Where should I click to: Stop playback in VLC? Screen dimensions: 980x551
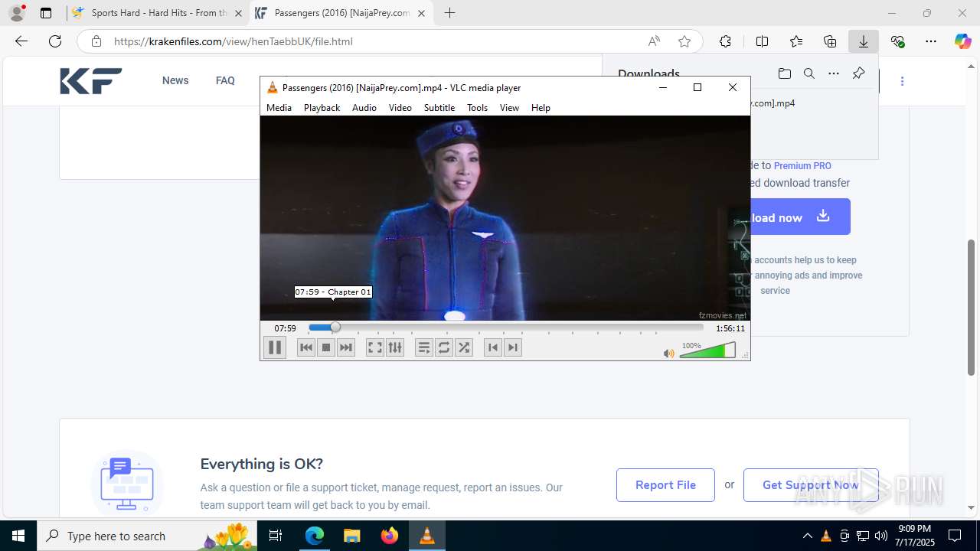(x=326, y=347)
